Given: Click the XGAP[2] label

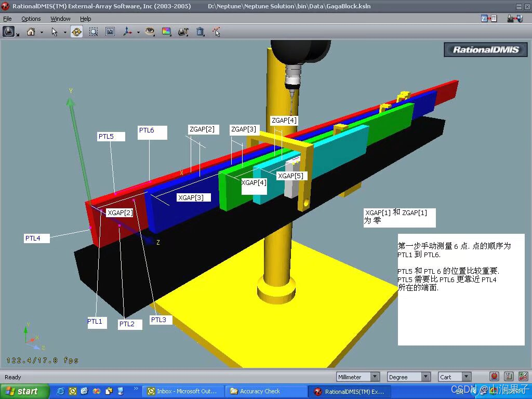Looking at the screenshot, I should click(x=120, y=212).
